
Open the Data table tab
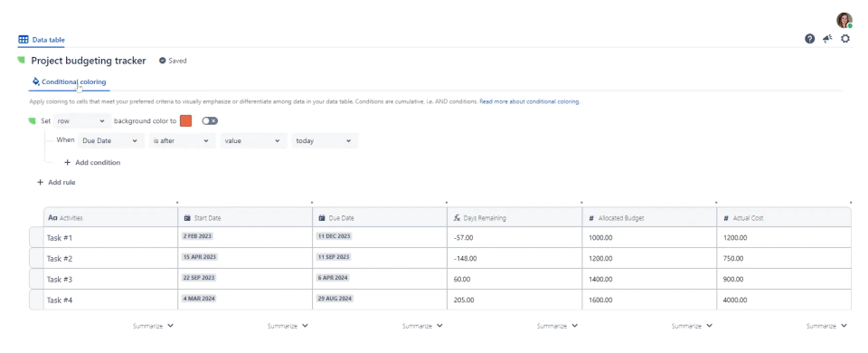pyautogui.click(x=42, y=40)
